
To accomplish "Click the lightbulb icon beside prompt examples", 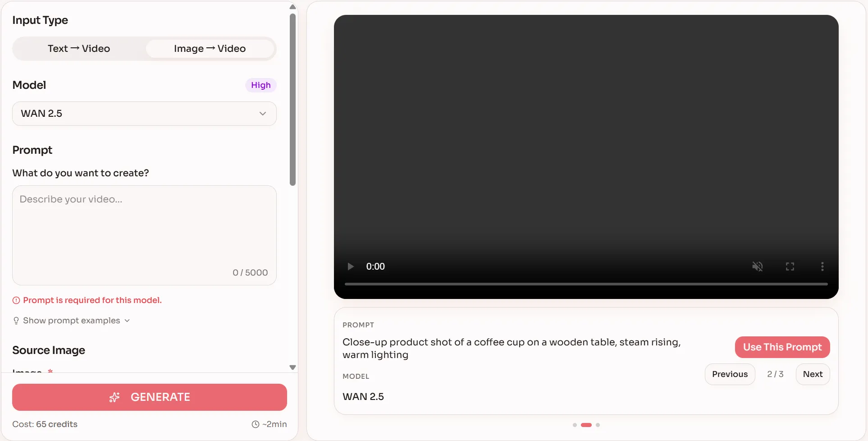I will pyautogui.click(x=16, y=320).
